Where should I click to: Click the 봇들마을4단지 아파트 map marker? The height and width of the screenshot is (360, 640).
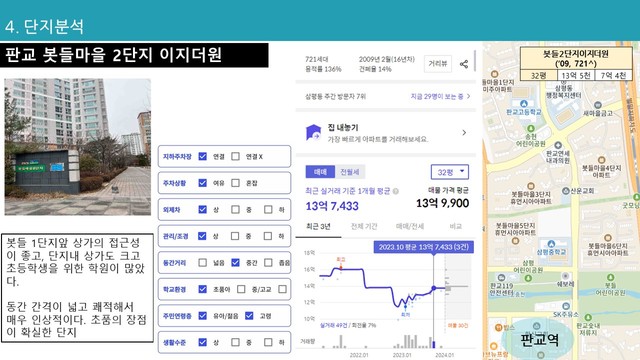[601, 160]
